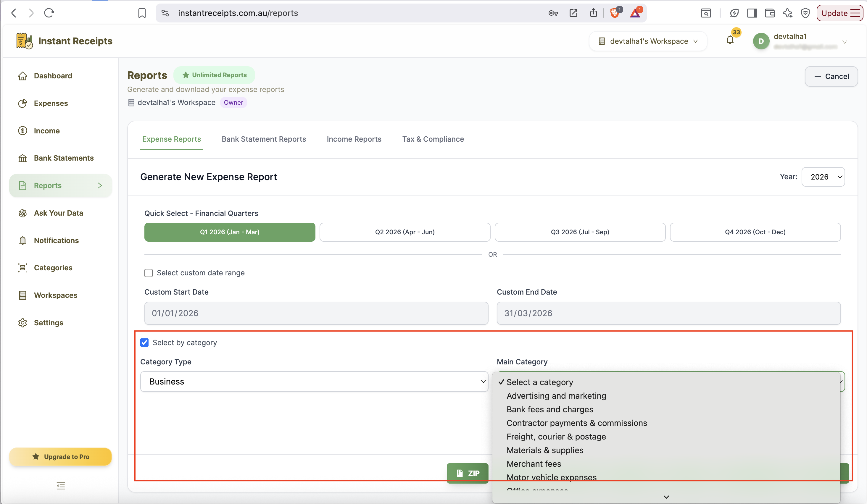Choose Select a category option
Viewport: 867px width, 504px height.
click(x=666, y=382)
